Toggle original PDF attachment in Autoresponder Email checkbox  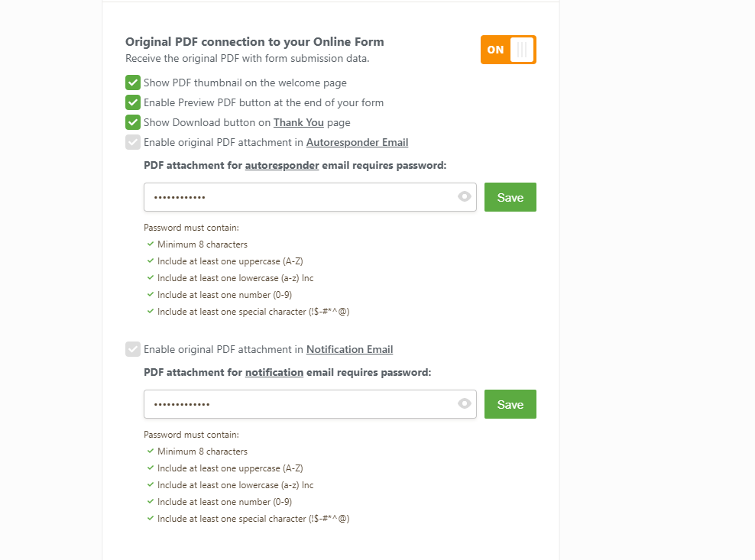click(x=133, y=142)
